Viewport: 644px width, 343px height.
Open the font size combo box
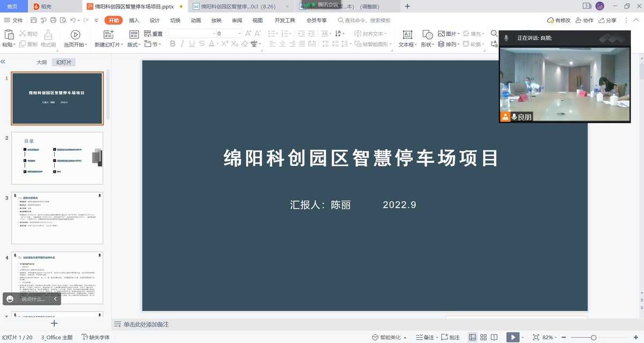(x=229, y=33)
